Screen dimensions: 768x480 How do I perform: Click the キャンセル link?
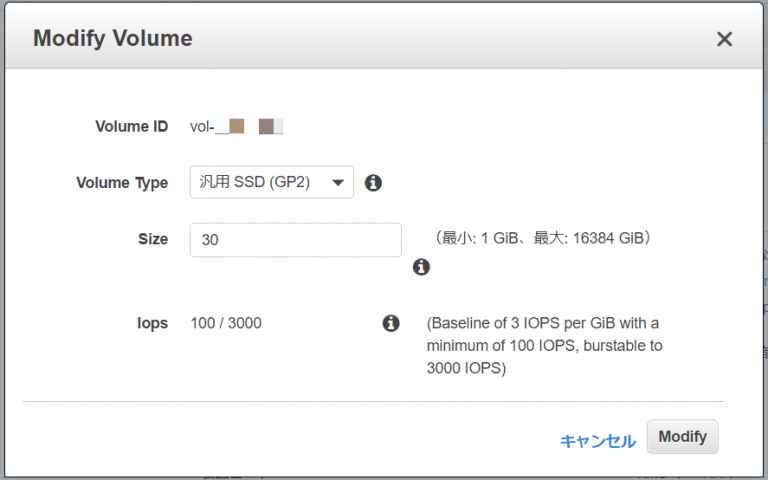tap(598, 441)
